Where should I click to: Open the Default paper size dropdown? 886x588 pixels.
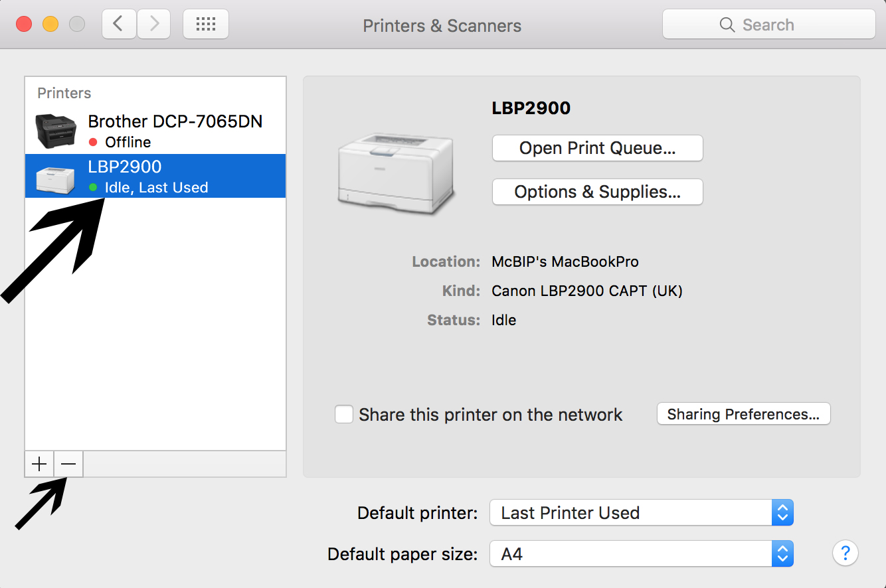642,554
